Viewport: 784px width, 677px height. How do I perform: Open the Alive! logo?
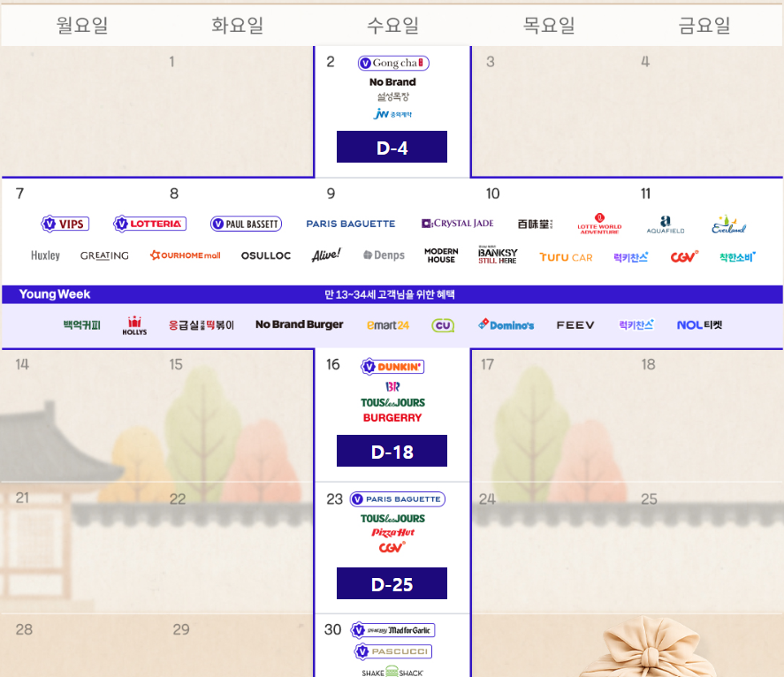[326, 255]
